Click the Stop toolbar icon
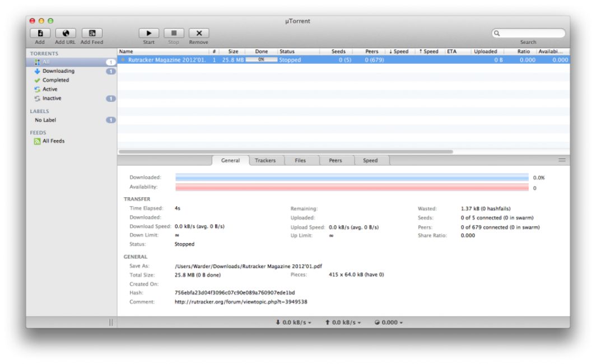596x364 pixels. [174, 34]
